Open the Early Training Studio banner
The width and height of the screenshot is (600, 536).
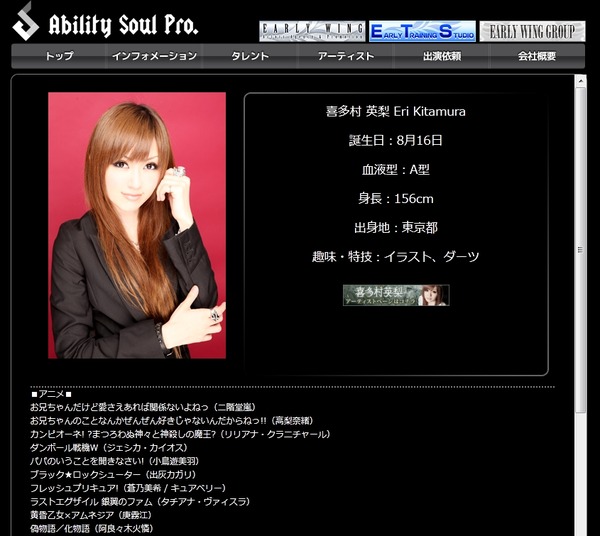[422, 31]
